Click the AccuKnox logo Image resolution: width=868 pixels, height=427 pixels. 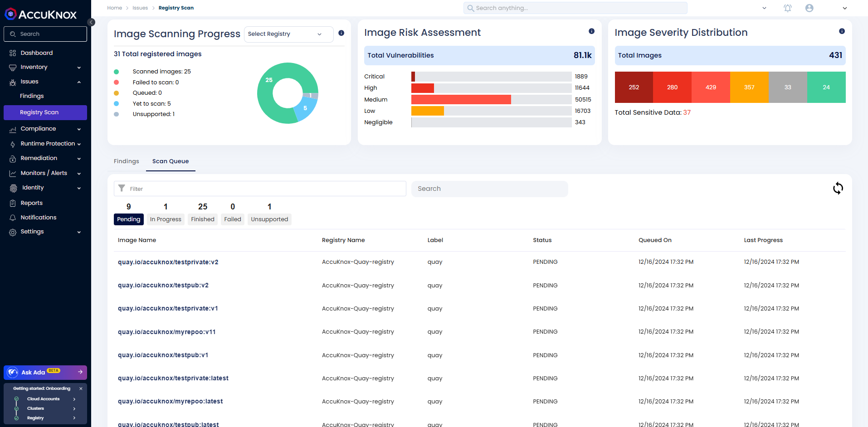[x=41, y=14]
